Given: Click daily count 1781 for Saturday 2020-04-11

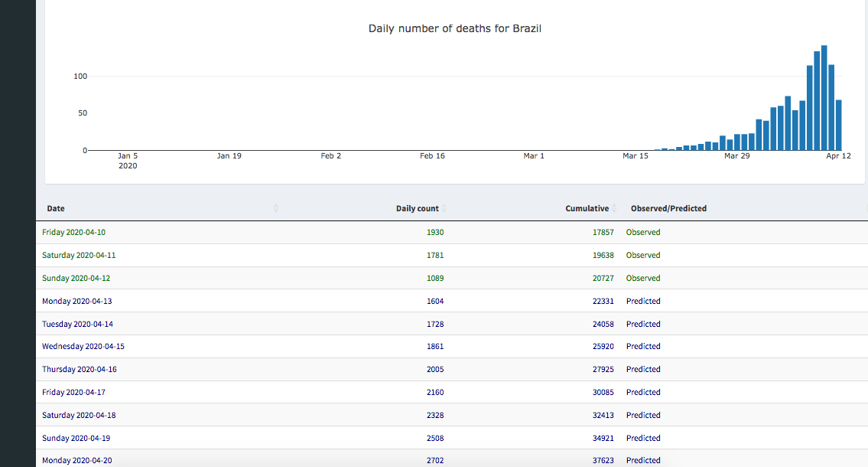Looking at the screenshot, I should point(434,255).
